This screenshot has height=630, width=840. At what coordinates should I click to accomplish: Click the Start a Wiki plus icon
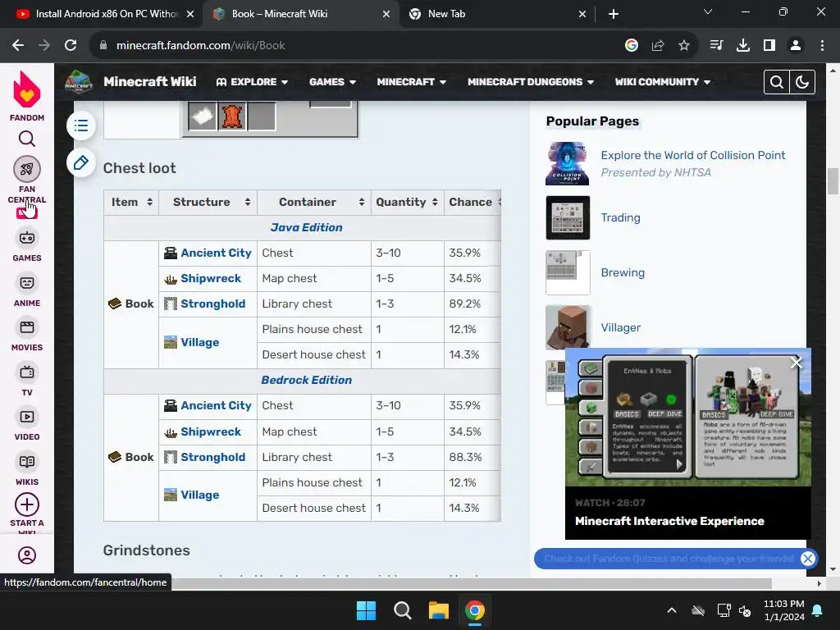click(x=27, y=504)
